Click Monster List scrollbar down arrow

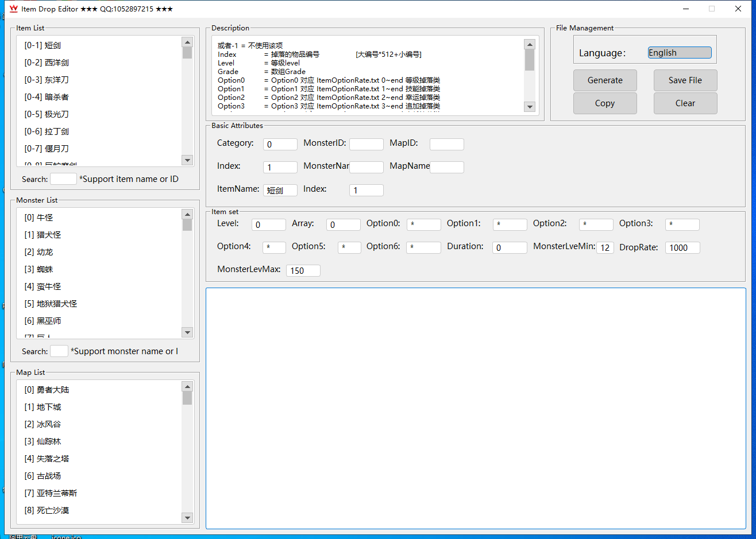pyautogui.click(x=187, y=332)
